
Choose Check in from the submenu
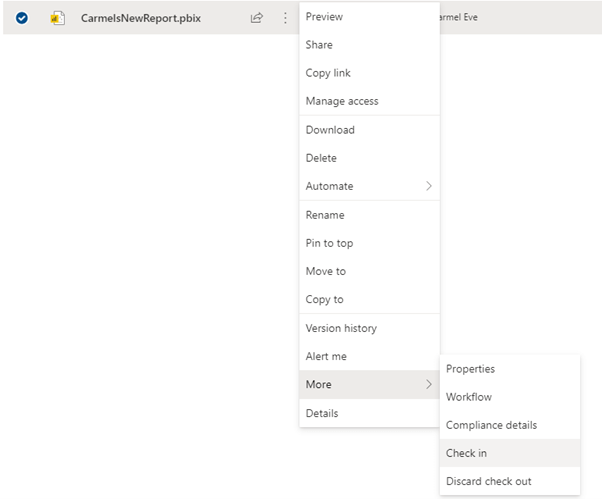click(x=466, y=453)
